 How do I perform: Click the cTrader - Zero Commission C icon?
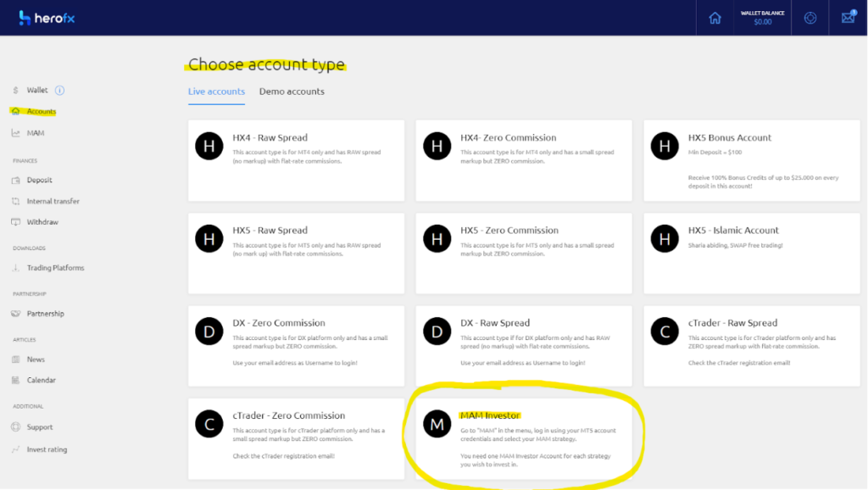click(209, 424)
